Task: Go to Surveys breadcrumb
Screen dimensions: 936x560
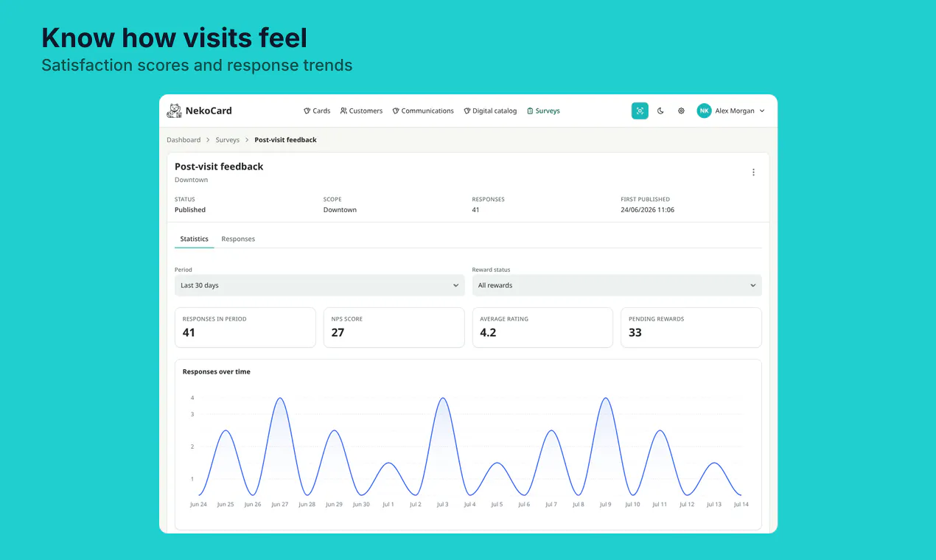Action: click(x=228, y=140)
